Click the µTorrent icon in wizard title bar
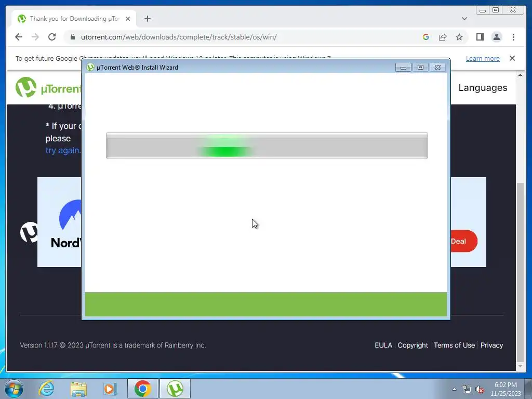Viewport: 532px width, 399px height. click(90, 67)
